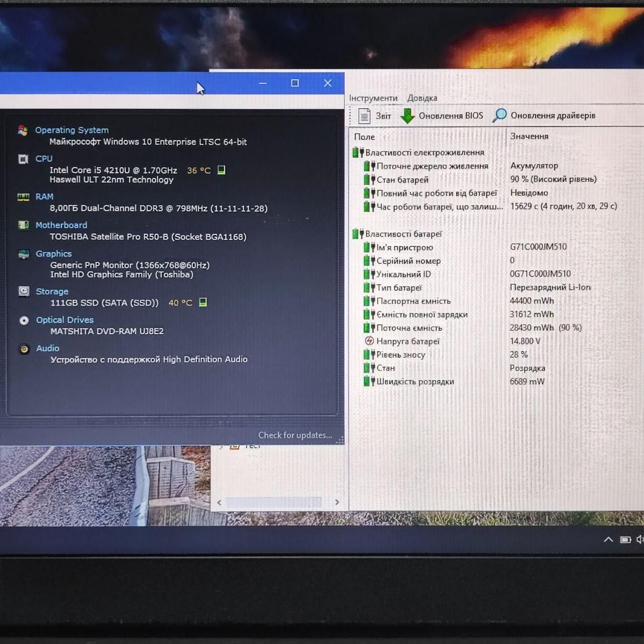Open the Operating System section in Speccy
Image resolution: width=644 pixels, height=644 pixels.
tap(72, 130)
